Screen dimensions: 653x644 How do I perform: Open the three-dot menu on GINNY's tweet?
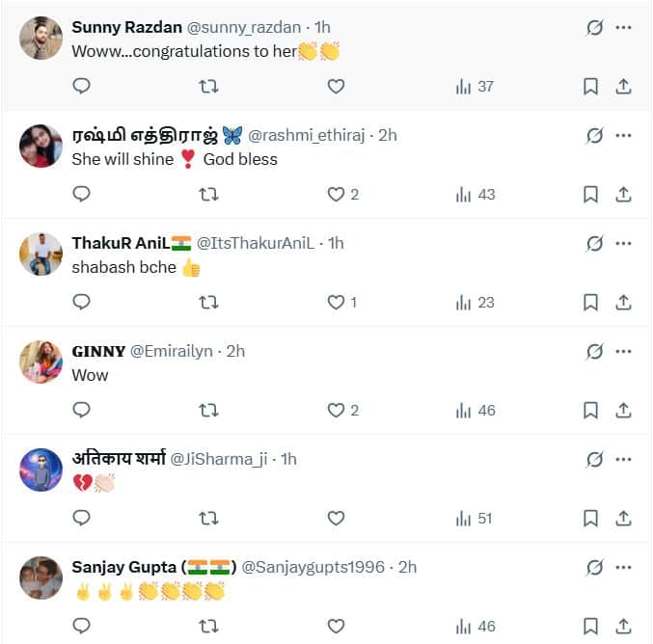coord(623,351)
